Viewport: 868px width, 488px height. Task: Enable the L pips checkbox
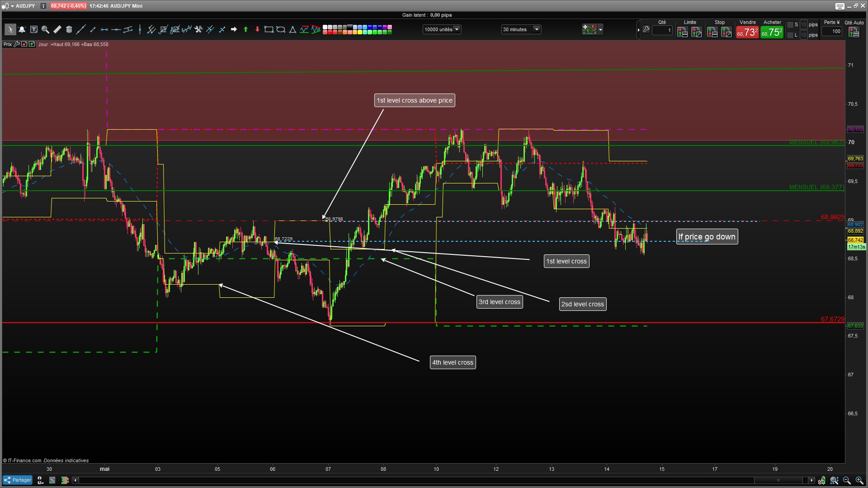pyautogui.click(x=790, y=35)
